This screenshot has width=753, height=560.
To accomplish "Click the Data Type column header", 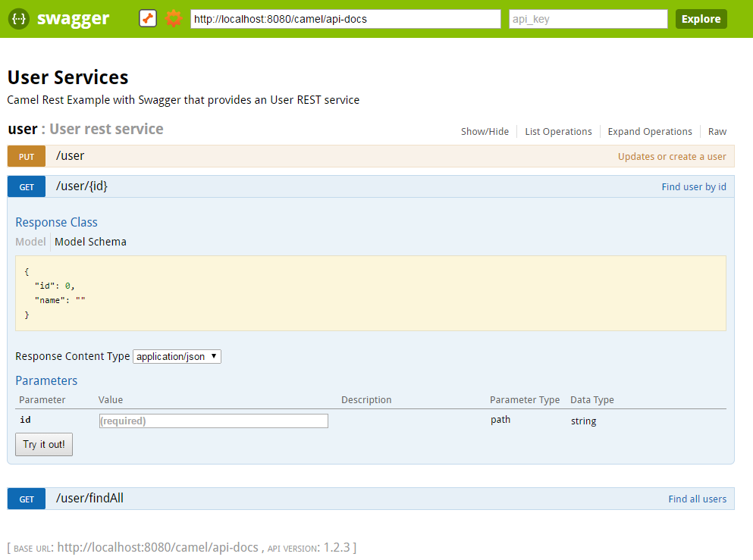I will click(x=592, y=399).
